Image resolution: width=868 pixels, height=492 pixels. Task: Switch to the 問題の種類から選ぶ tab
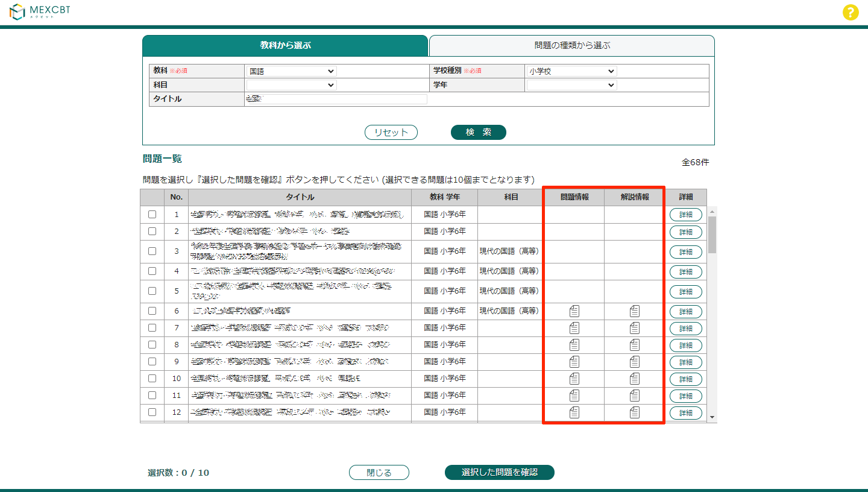571,45
